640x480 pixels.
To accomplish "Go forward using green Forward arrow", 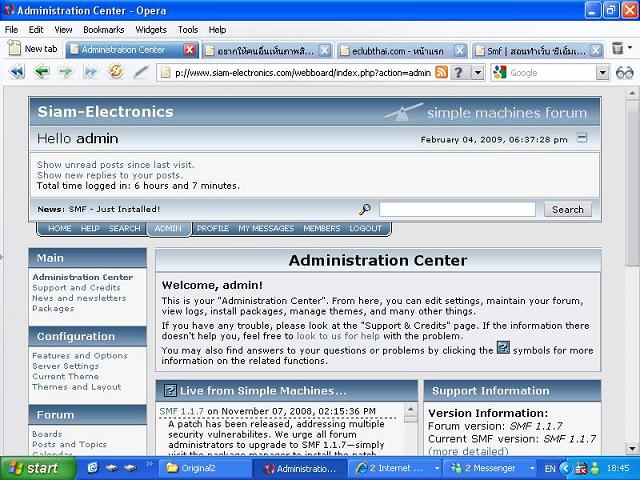I will [x=65, y=72].
